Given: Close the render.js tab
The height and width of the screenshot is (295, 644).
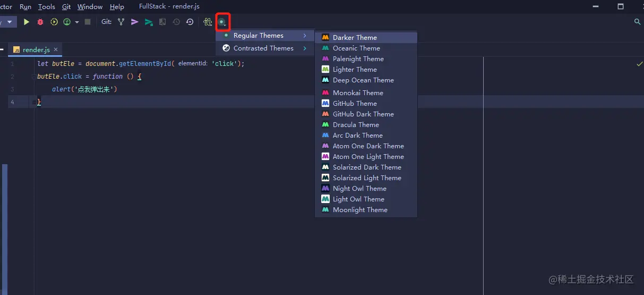Looking at the screenshot, I should [x=56, y=49].
